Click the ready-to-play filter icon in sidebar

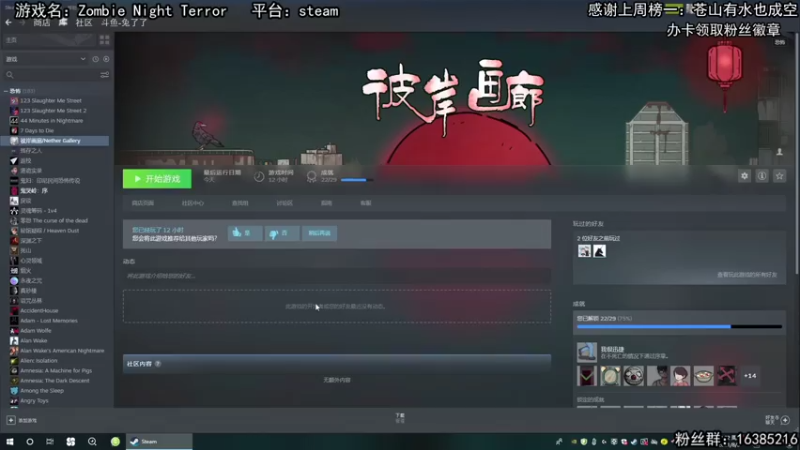[106, 59]
